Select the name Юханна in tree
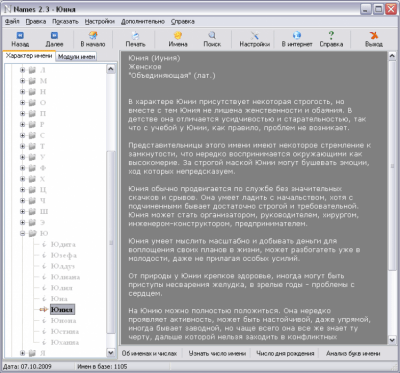The image size is (400, 373). pos(65,342)
